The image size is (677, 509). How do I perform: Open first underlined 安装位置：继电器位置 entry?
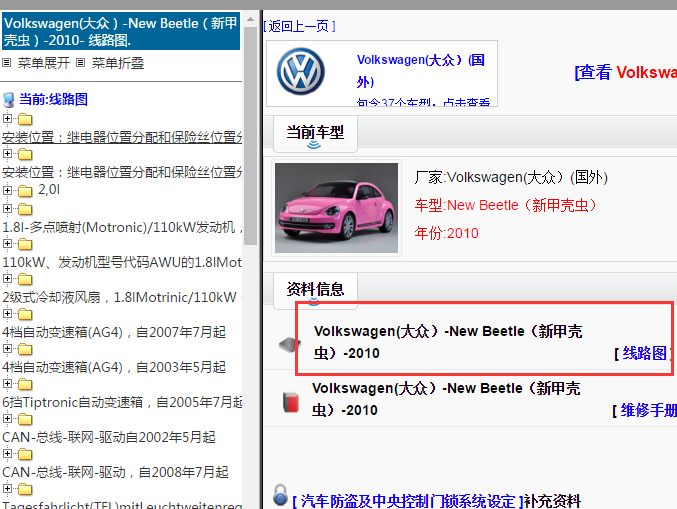click(x=122, y=137)
